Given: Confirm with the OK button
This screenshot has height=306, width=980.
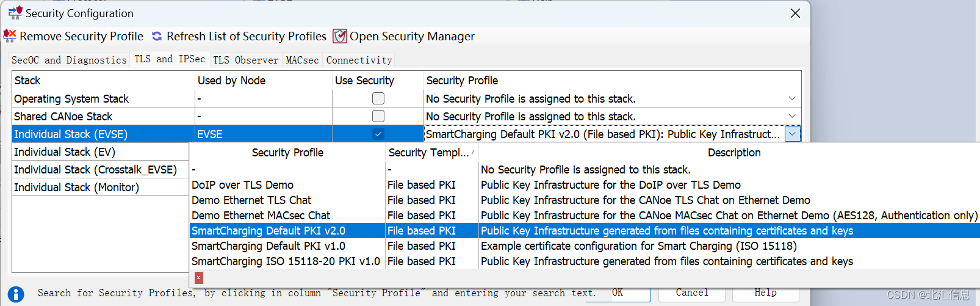Looking at the screenshot, I should (x=618, y=293).
